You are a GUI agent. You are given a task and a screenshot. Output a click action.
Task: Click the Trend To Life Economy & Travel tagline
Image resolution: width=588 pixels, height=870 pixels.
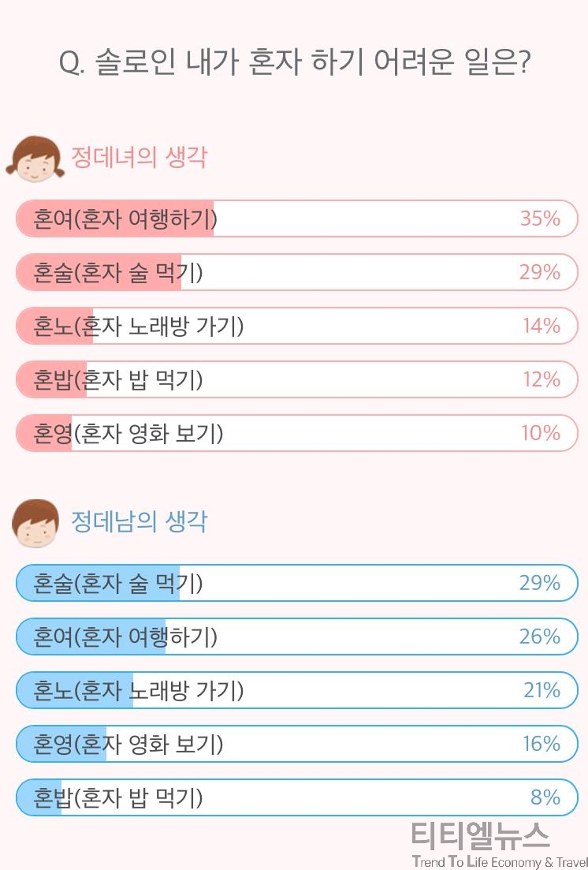(499, 861)
